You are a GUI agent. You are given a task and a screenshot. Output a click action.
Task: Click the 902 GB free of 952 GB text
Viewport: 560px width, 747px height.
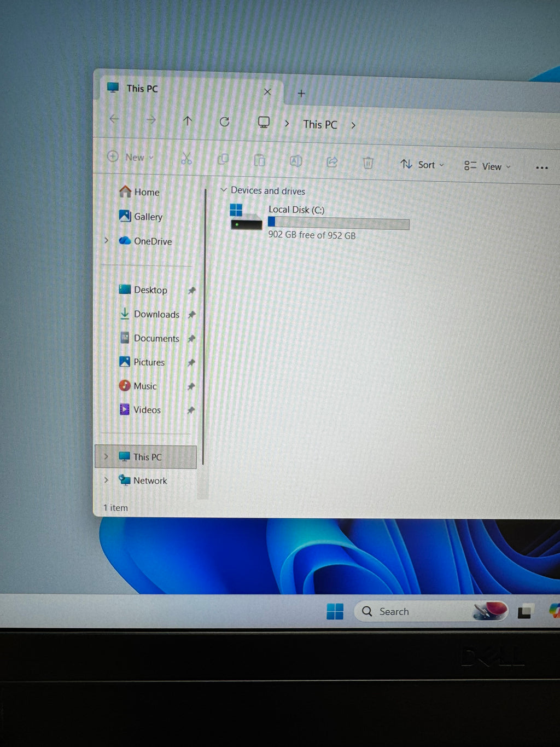point(312,235)
